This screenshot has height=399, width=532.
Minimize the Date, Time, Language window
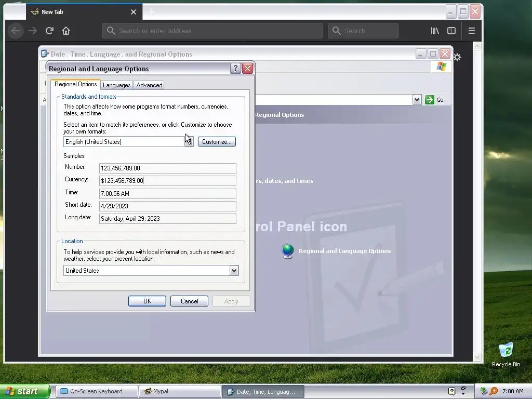[x=421, y=54]
